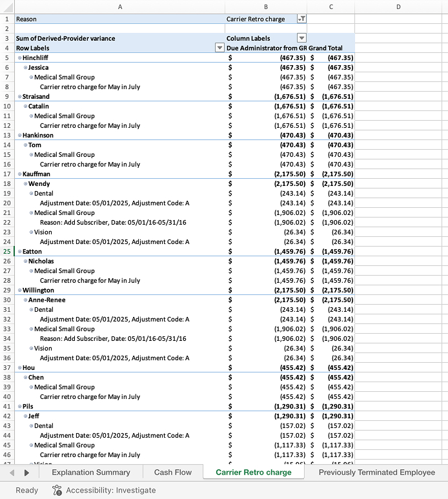The height and width of the screenshot is (499, 448).
Task: Collapse the Hankinson group
Action: point(20,136)
